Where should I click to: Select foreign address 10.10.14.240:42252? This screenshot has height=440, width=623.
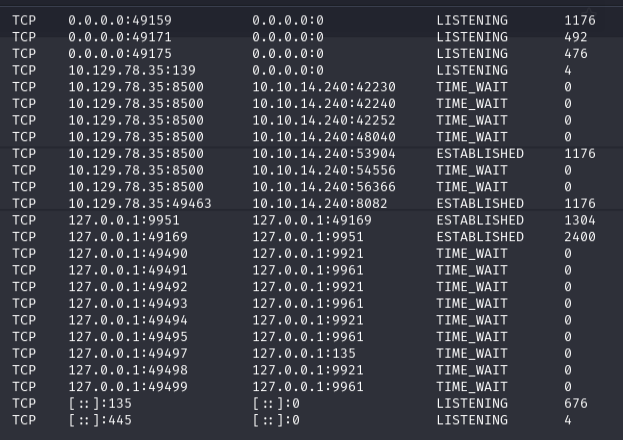[x=309, y=120]
